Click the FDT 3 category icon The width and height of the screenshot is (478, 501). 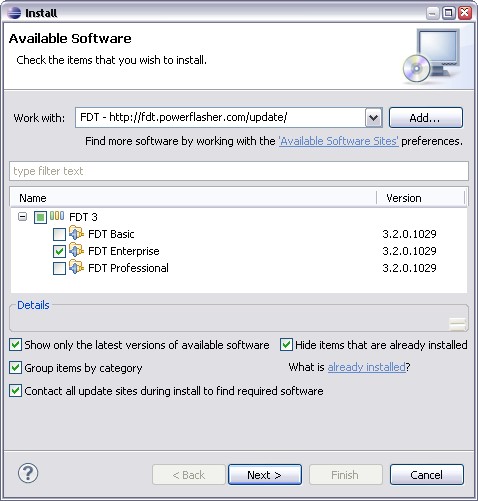(57, 216)
